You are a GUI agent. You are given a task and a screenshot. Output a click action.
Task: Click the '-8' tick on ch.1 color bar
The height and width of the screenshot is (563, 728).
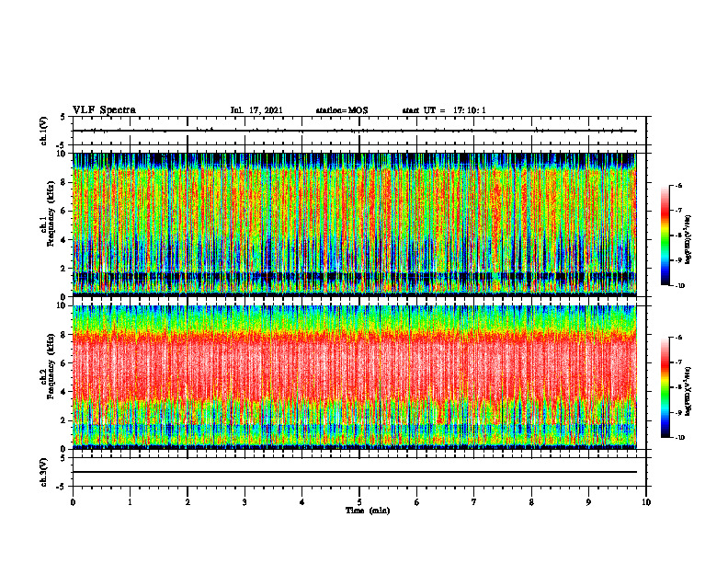(x=679, y=236)
